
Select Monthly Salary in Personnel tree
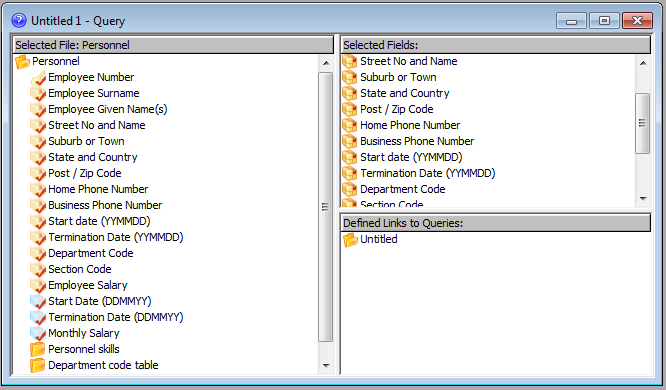coord(84,333)
